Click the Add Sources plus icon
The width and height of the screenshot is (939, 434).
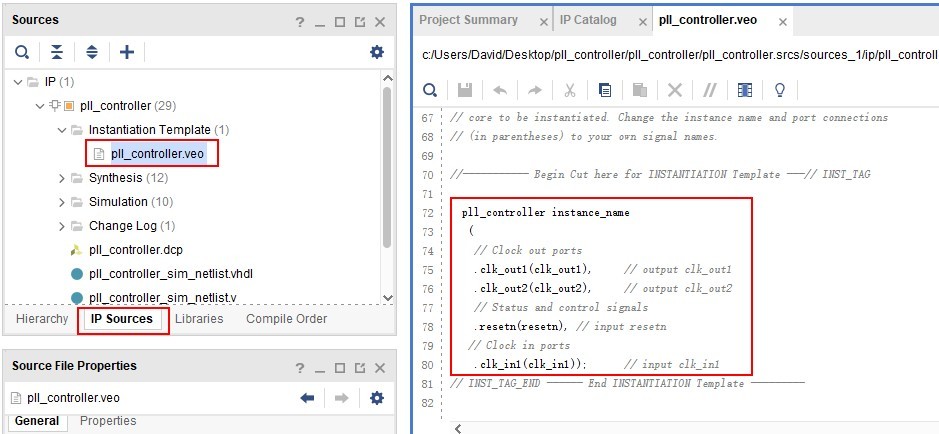[127, 52]
